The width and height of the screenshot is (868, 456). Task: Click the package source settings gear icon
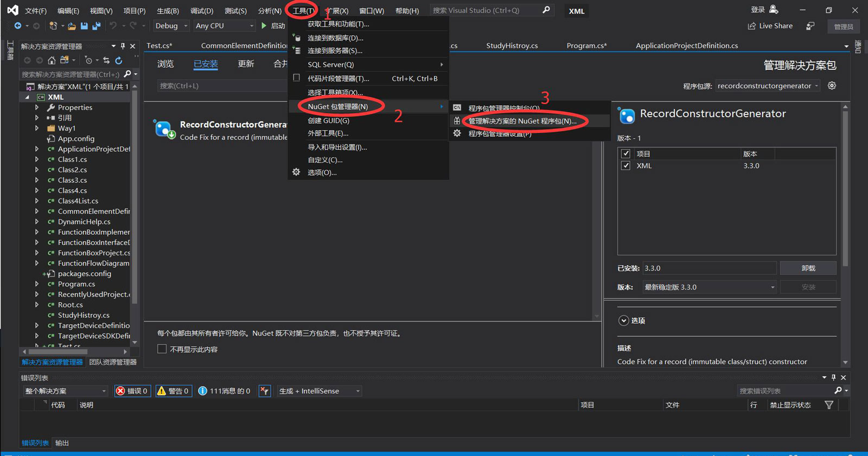click(x=832, y=86)
